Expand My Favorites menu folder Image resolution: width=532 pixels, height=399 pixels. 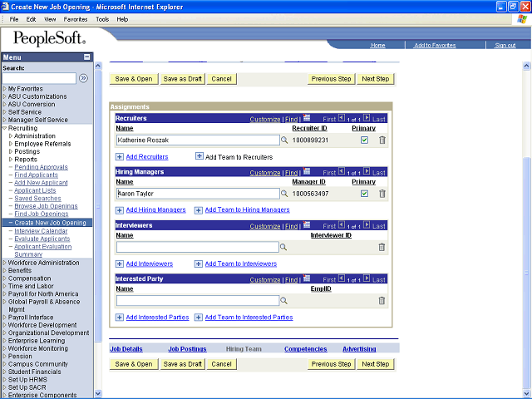[5, 89]
